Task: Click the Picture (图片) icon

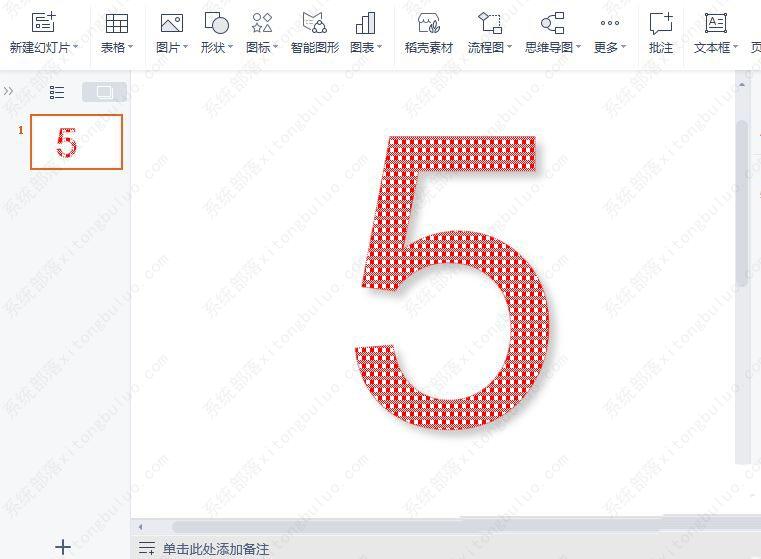Action: (x=172, y=23)
